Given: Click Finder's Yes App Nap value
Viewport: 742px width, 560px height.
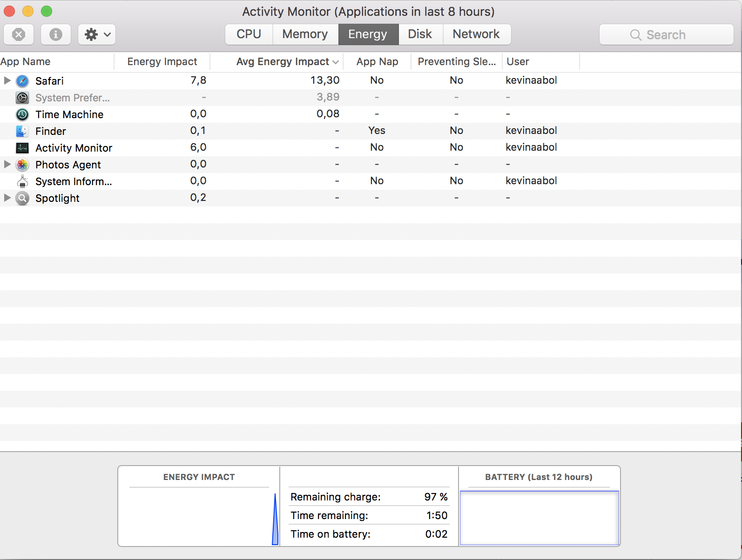Looking at the screenshot, I should coord(377,131).
